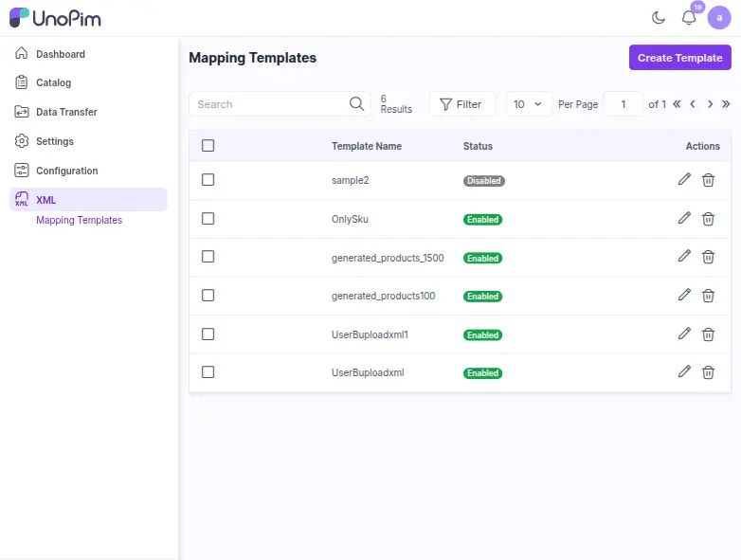This screenshot has width=741, height=560.
Task: Open the notifications bell
Action: 689,18
